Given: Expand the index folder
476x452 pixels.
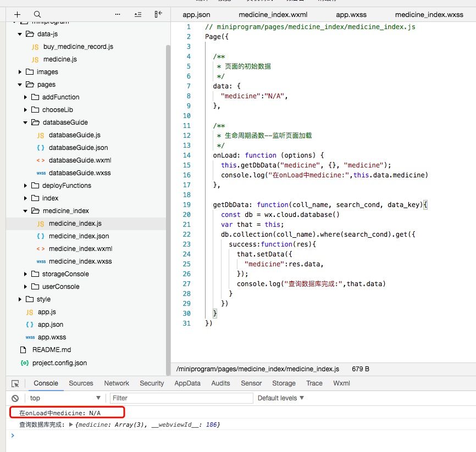Looking at the screenshot, I should coord(25,198).
